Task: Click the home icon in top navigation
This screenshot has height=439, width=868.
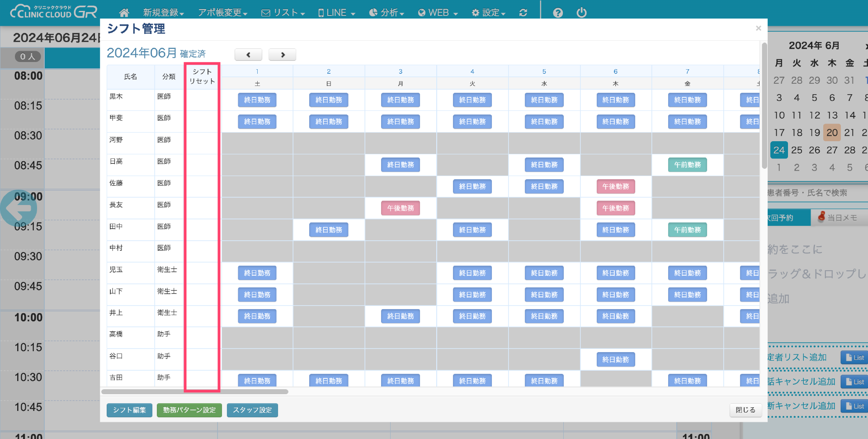Action: click(124, 13)
